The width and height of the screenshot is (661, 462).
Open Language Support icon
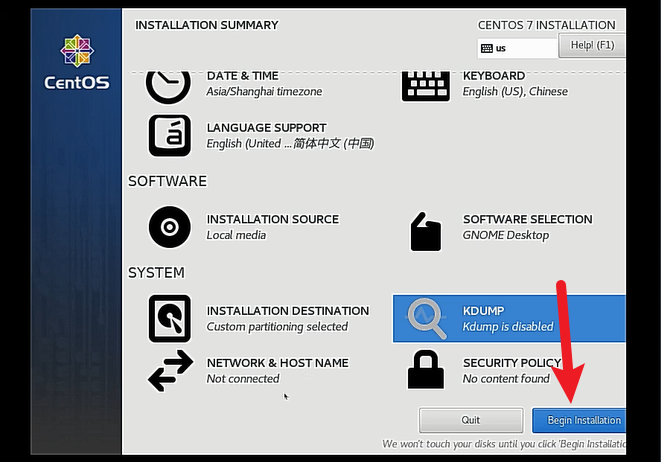pyautogui.click(x=169, y=135)
